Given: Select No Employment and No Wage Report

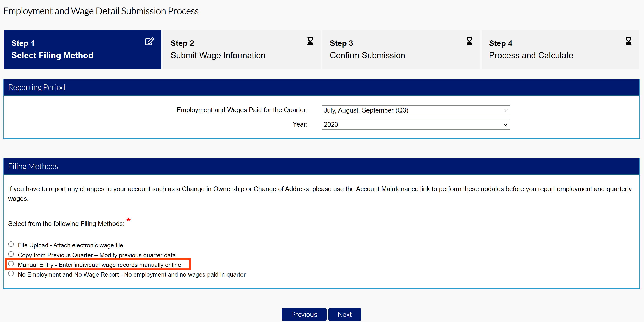Looking at the screenshot, I should click(x=11, y=273).
